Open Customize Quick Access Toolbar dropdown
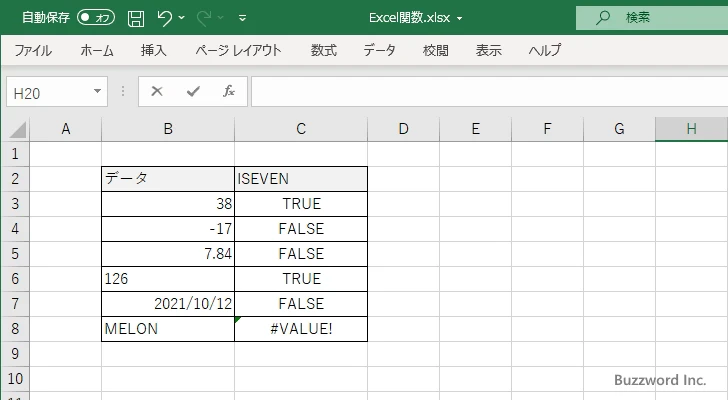 (x=243, y=18)
